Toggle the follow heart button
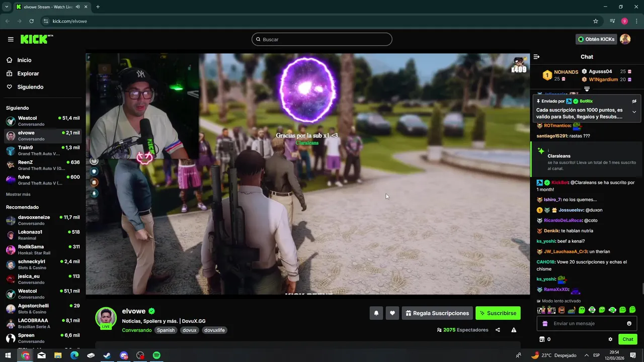The image size is (644, 362). pos(392,313)
